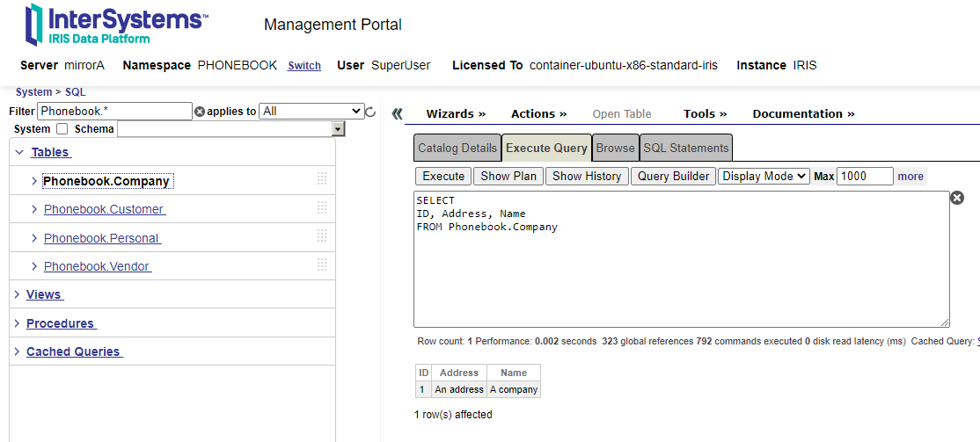Click the Switch namespace link
The image size is (980, 442).
pyautogui.click(x=304, y=66)
